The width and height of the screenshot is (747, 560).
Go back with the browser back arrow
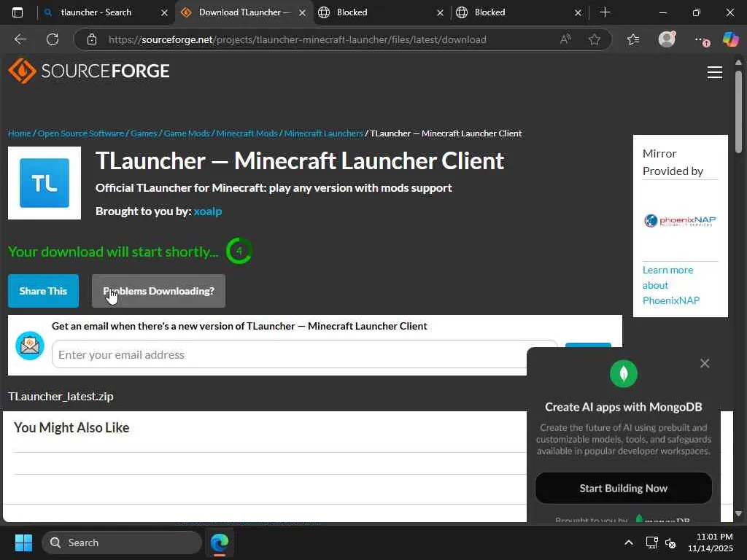20,39
